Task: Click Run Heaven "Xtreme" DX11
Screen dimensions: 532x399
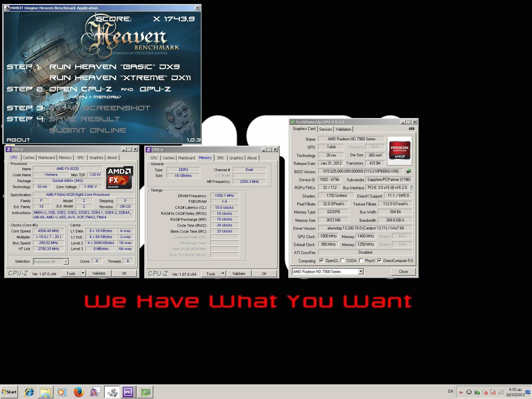Action: tap(120, 77)
